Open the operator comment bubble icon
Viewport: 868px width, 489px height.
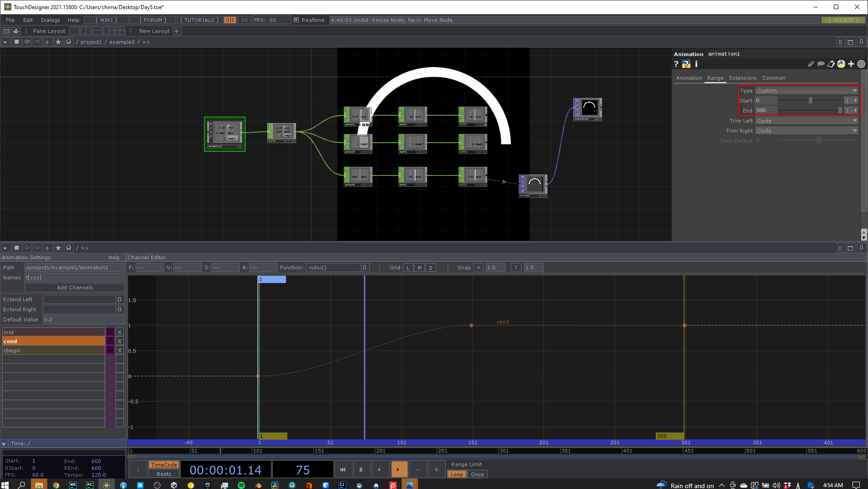[821, 64]
